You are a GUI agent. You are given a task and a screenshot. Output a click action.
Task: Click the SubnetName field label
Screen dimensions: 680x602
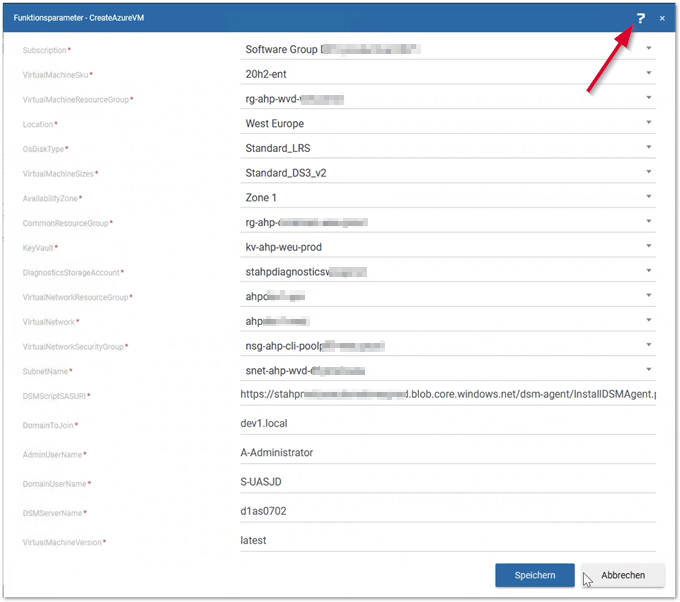pyautogui.click(x=45, y=372)
